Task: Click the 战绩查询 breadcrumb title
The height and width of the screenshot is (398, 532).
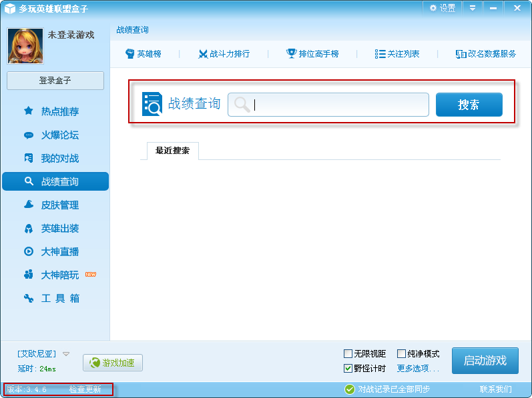Action: tap(132, 30)
